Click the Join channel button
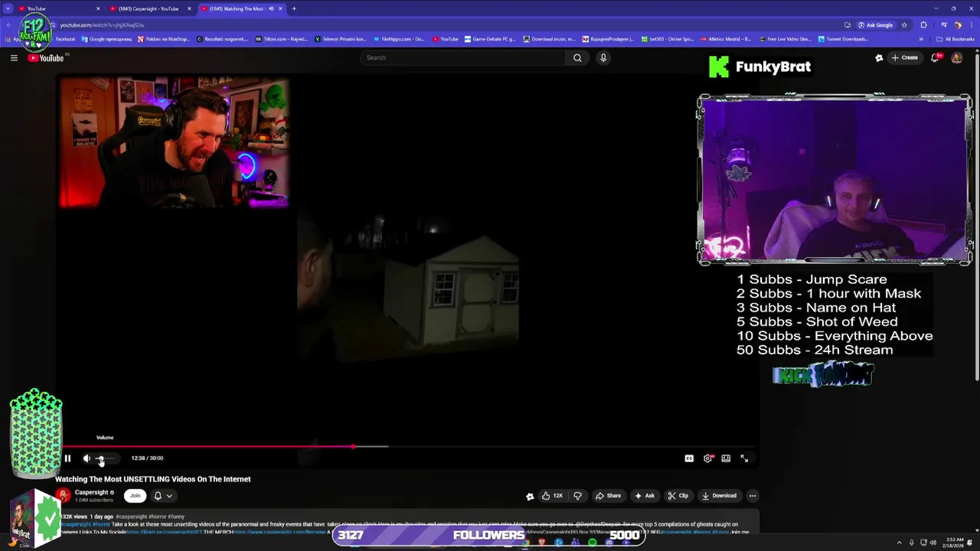This screenshot has width=980, height=551. [136, 495]
